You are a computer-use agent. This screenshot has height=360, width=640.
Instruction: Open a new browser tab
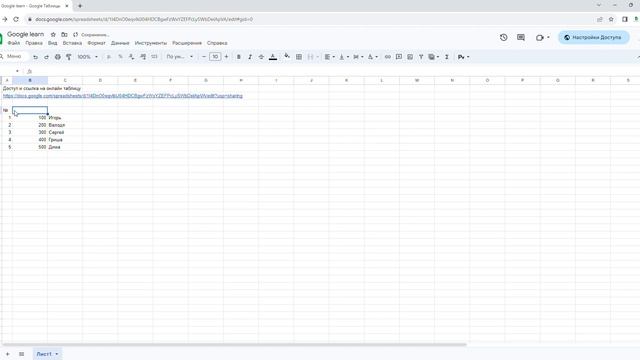pos(80,6)
